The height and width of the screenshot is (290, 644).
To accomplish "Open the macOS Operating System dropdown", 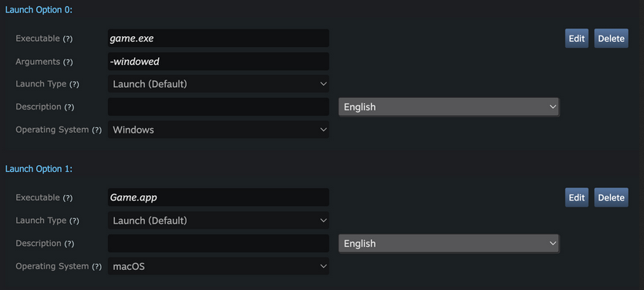I will point(218,267).
